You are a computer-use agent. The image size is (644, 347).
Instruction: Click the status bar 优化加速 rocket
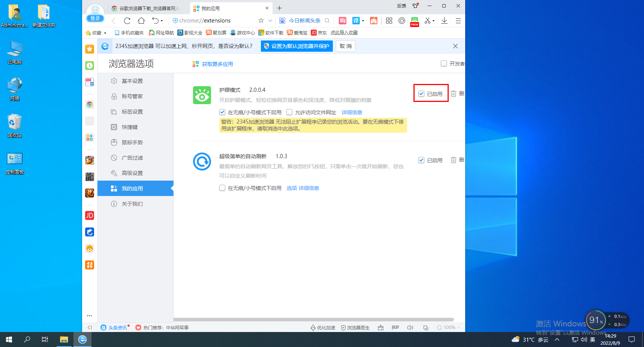[x=323, y=328]
